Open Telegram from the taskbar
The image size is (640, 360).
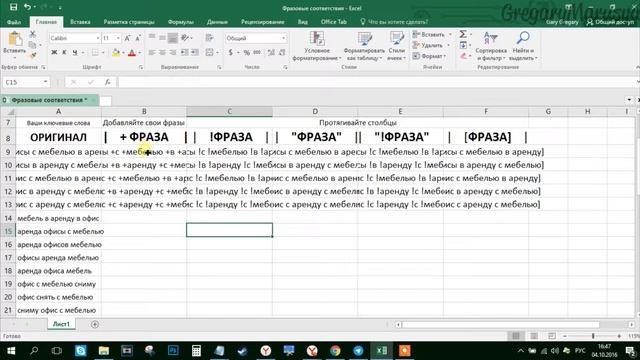[x=358, y=351]
